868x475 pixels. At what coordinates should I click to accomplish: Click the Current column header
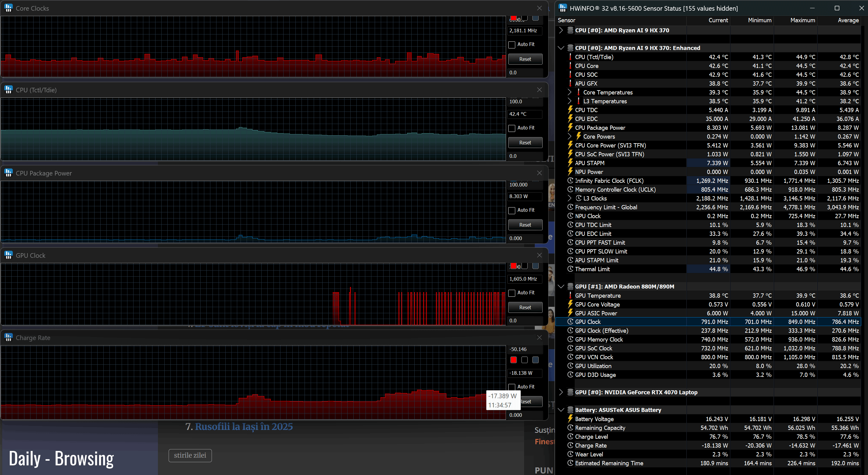pyautogui.click(x=708, y=20)
